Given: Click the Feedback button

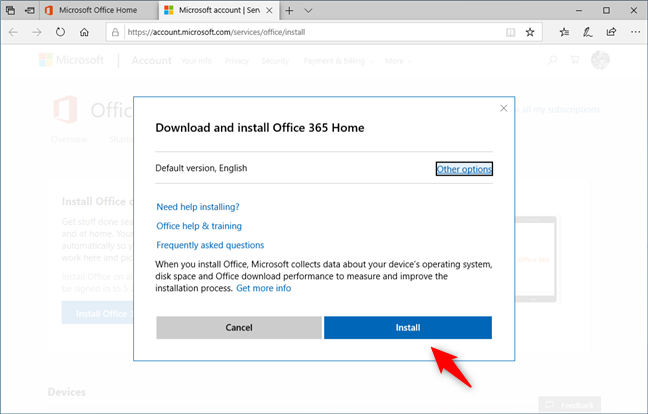Looking at the screenshot, I should pos(569,405).
